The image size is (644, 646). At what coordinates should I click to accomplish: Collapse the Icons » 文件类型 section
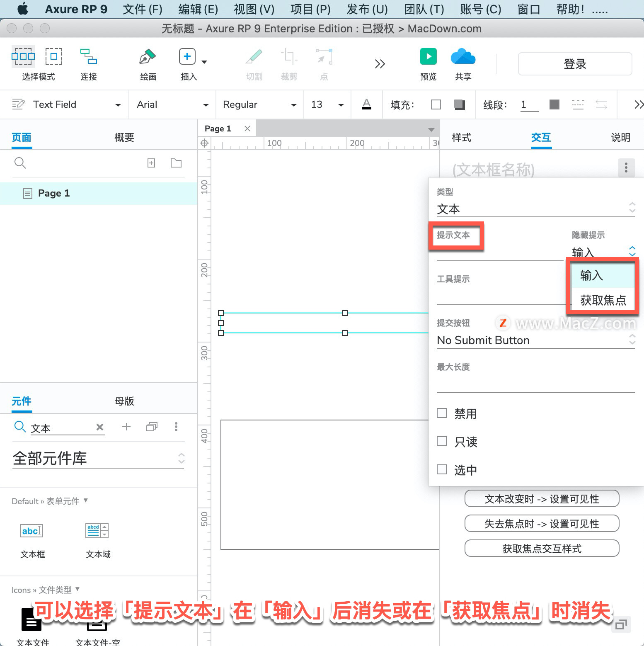(77, 589)
